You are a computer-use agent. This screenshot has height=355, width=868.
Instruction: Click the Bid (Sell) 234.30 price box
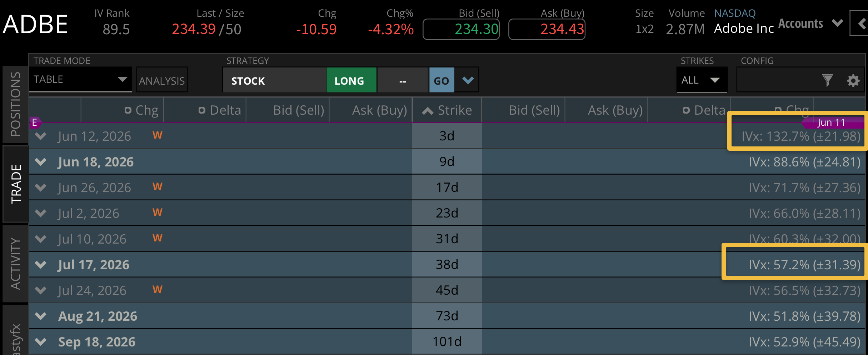click(x=461, y=29)
